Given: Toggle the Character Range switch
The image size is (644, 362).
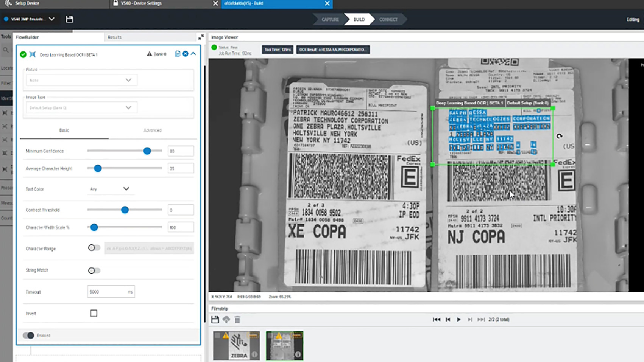Looking at the screenshot, I should [94, 248].
